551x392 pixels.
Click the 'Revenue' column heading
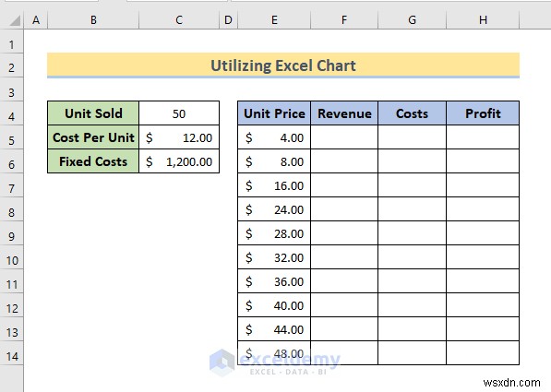pyautogui.click(x=344, y=113)
